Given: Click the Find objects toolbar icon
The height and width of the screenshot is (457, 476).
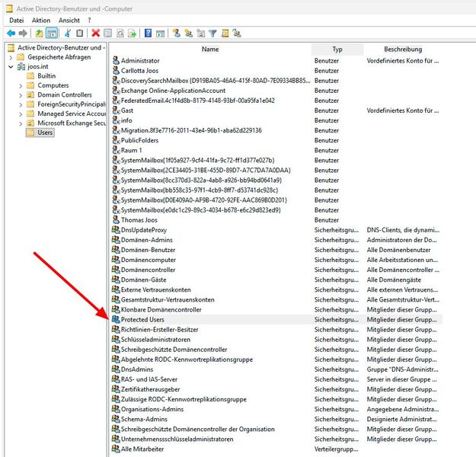Looking at the screenshot, I should click(x=225, y=33).
